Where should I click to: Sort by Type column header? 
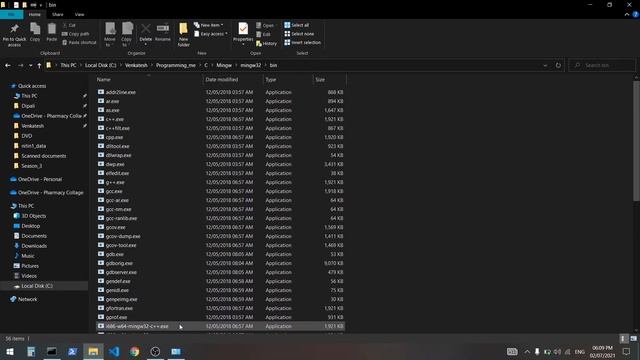click(x=288, y=80)
